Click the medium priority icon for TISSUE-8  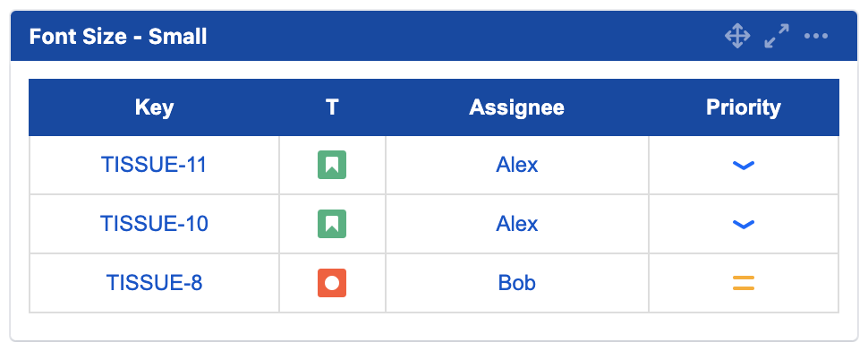744,284
